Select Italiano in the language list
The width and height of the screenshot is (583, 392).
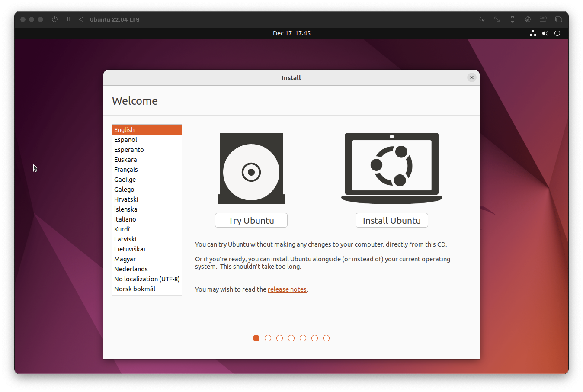point(125,219)
